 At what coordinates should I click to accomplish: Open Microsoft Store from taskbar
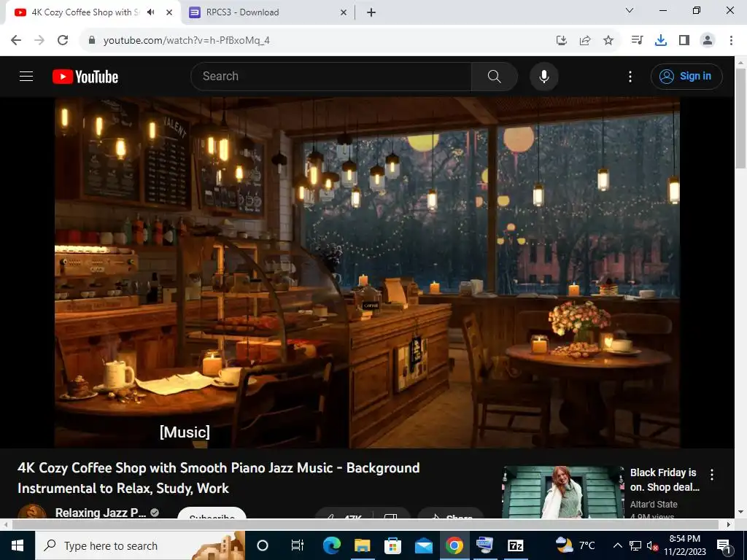[392, 545]
